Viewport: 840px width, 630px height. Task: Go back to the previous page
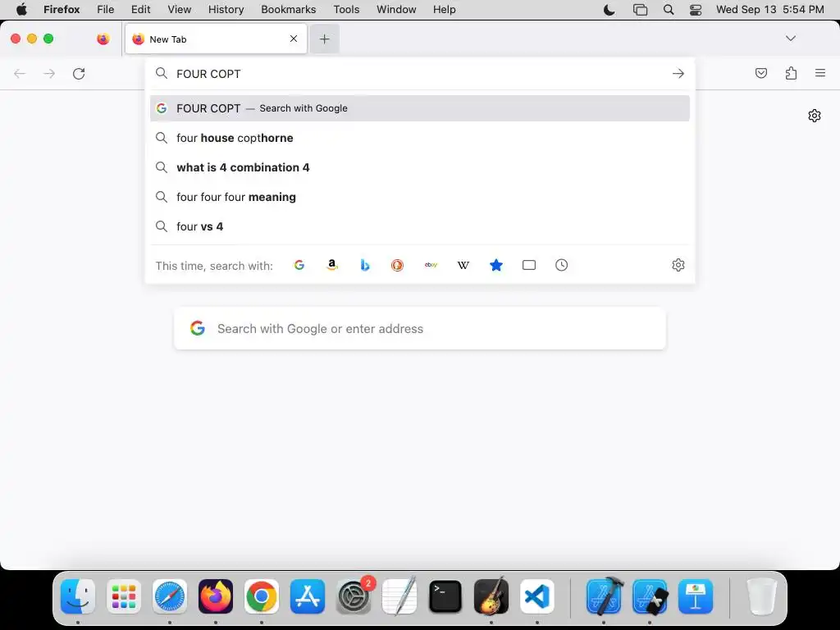tap(20, 73)
